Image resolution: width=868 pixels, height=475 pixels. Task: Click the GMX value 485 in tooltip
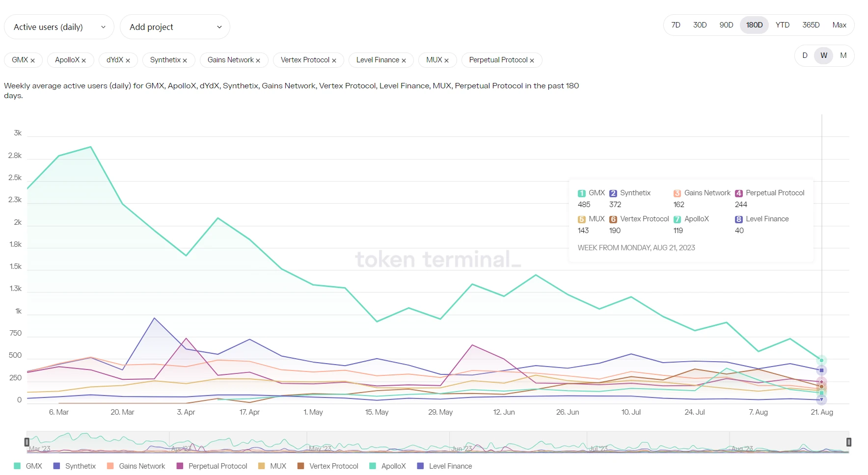pyautogui.click(x=584, y=205)
